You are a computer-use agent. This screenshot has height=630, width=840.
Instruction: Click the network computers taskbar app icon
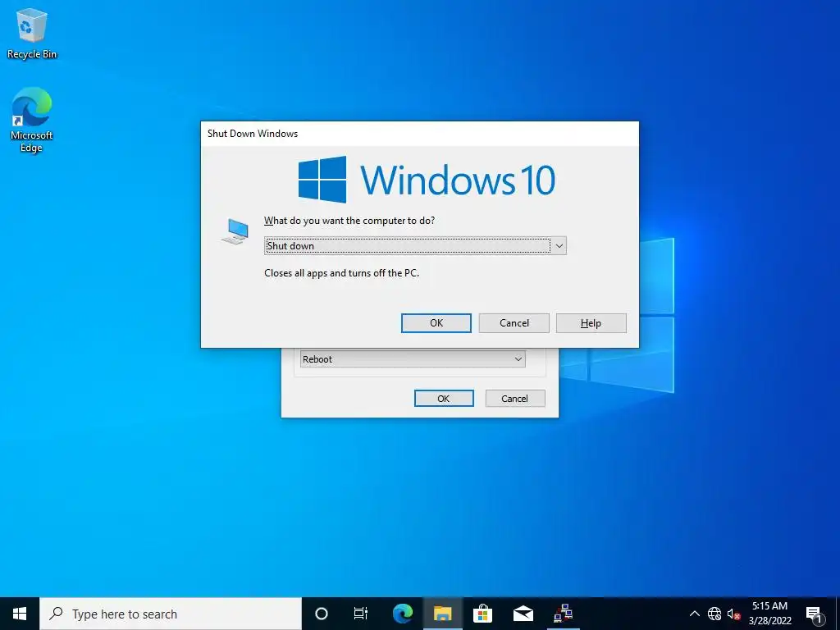tap(563, 614)
